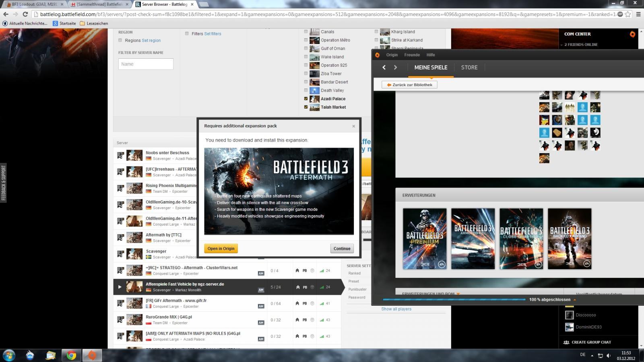This screenshot has height=362, width=644.
Task: Switch to the Store tab in Origin
Action: (x=469, y=68)
